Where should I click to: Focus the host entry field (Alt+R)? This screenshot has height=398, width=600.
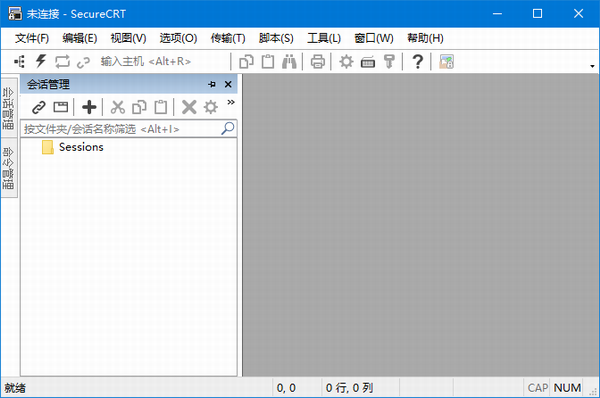point(164,61)
